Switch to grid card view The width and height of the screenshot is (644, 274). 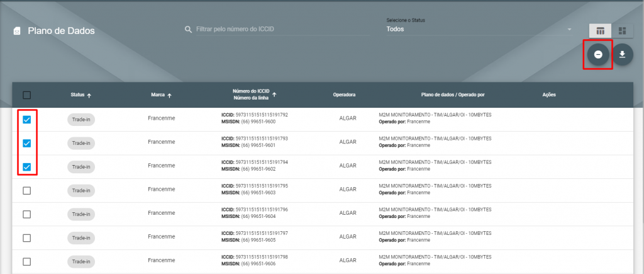(x=622, y=31)
